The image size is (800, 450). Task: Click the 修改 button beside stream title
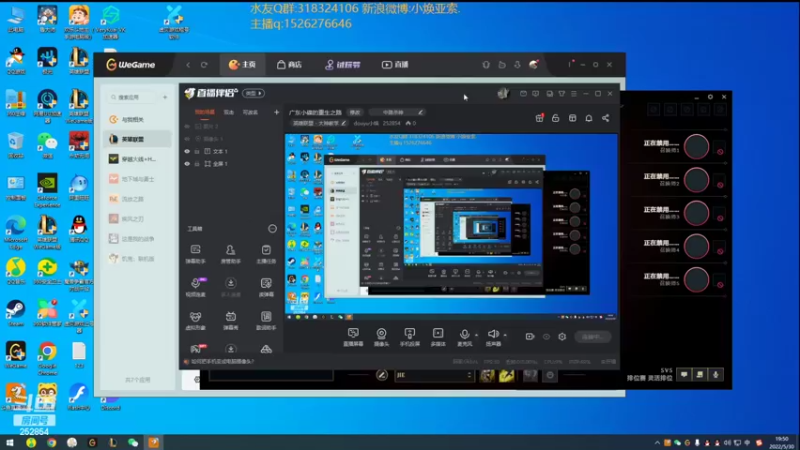point(355,112)
